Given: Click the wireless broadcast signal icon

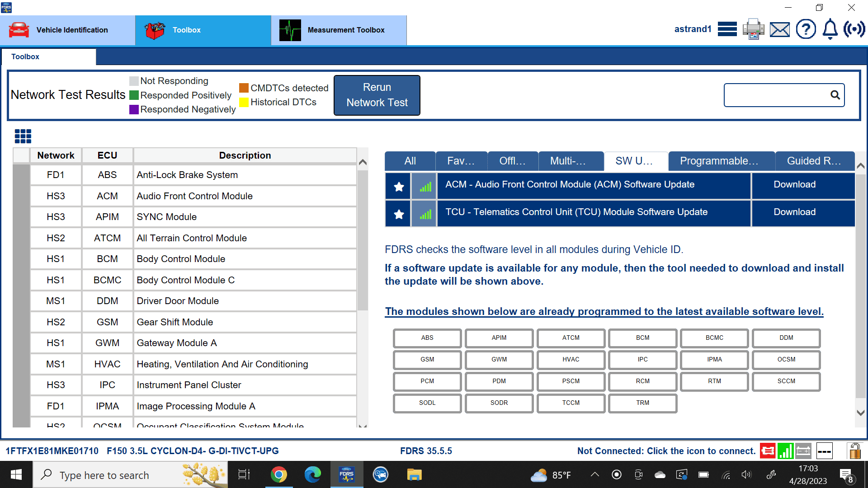Looking at the screenshot, I should pyautogui.click(x=854, y=29).
